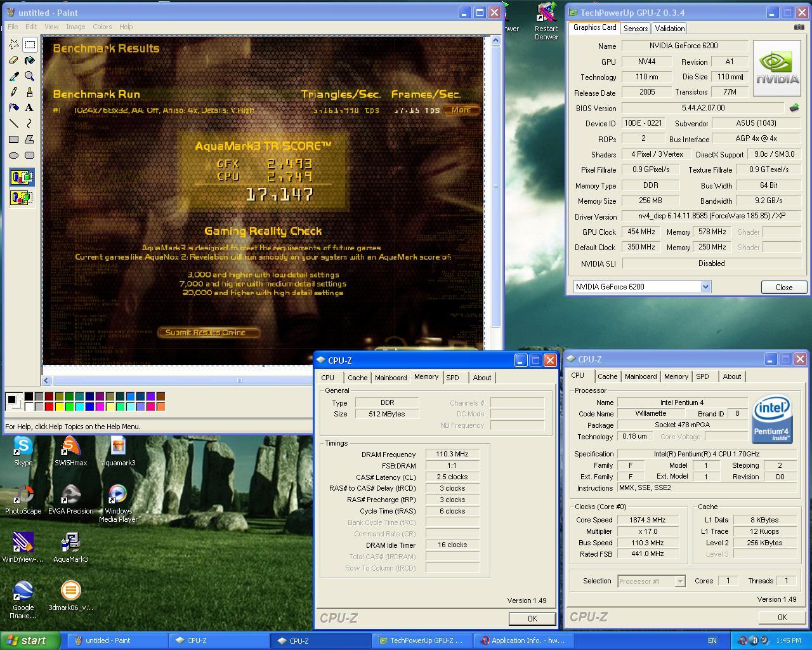Switch to untitled - Paint in taskbar

(116, 640)
